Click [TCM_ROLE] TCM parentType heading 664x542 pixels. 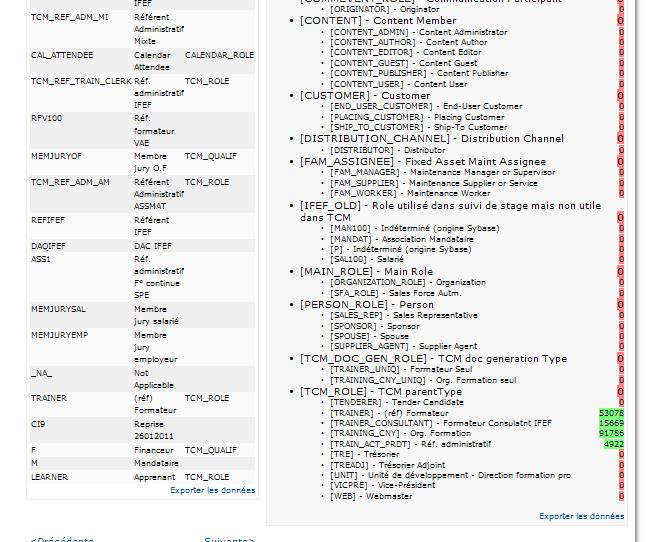(381, 392)
